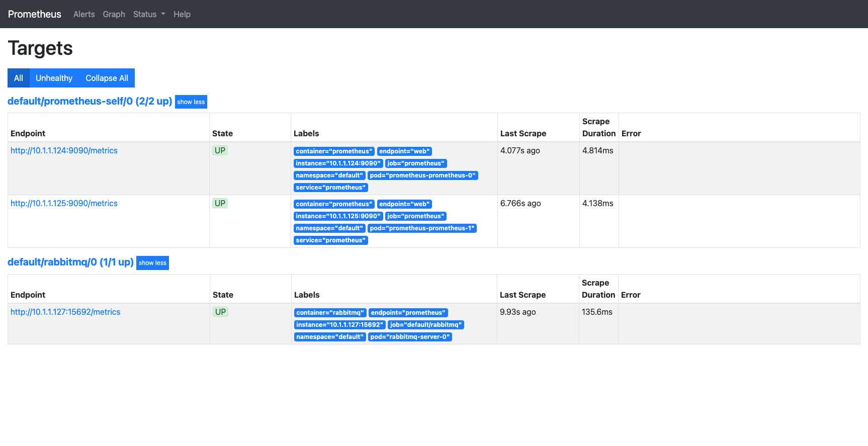This screenshot has width=868, height=446.
Task: Collapse rabbitmq section with show less
Action: click(152, 263)
